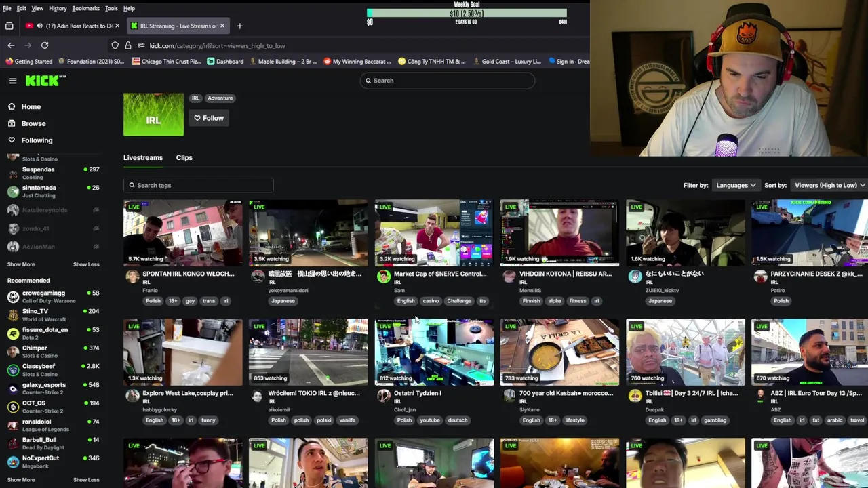Open Chimper channel avatar

13,351
